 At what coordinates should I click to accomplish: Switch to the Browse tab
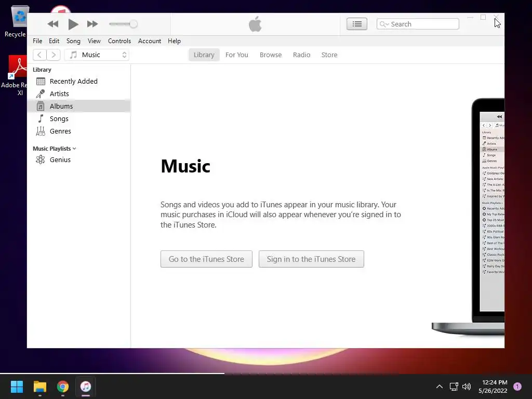[270, 55]
